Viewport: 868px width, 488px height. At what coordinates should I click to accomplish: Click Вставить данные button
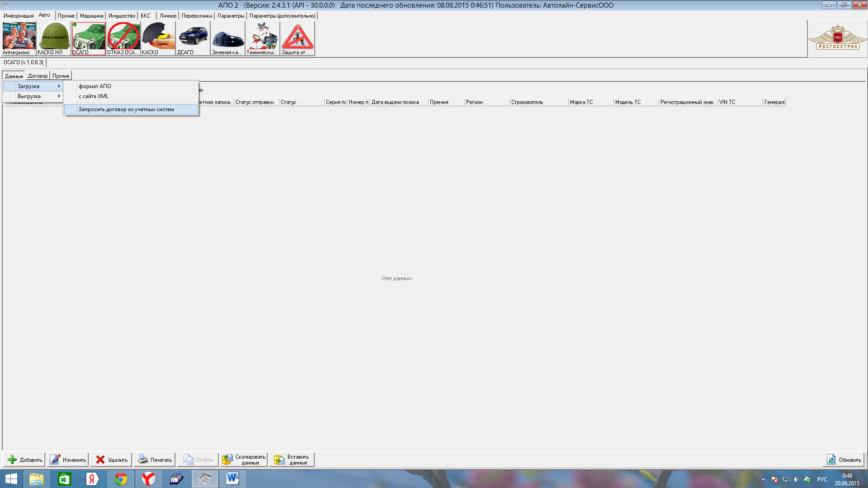pyautogui.click(x=292, y=460)
